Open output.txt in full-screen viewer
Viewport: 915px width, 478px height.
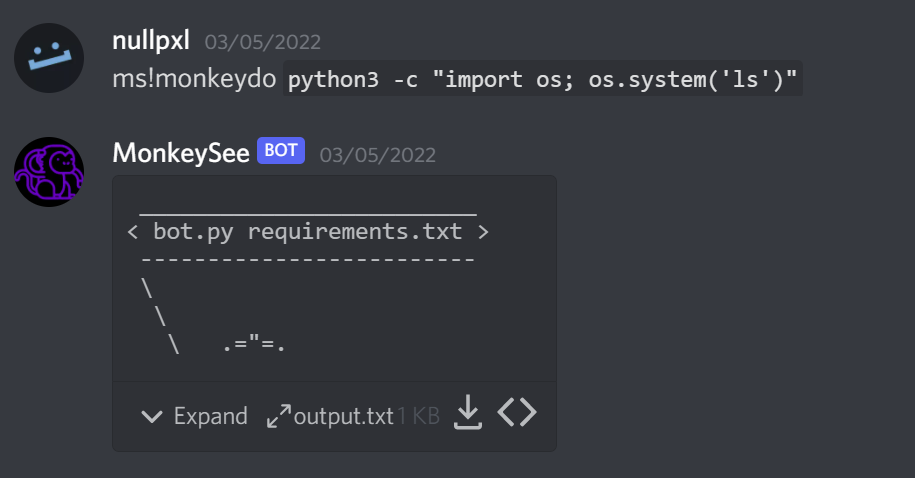click(x=278, y=416)
